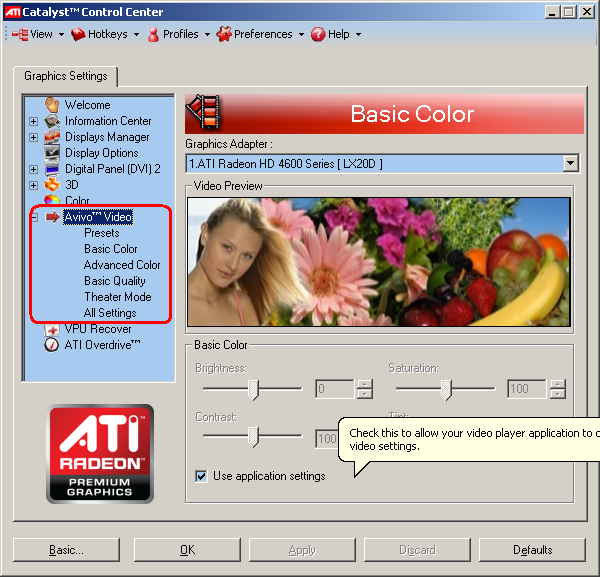The width and height of the screenshot is (600, 577).
Task: Click the Discard button
Action: 417,550
